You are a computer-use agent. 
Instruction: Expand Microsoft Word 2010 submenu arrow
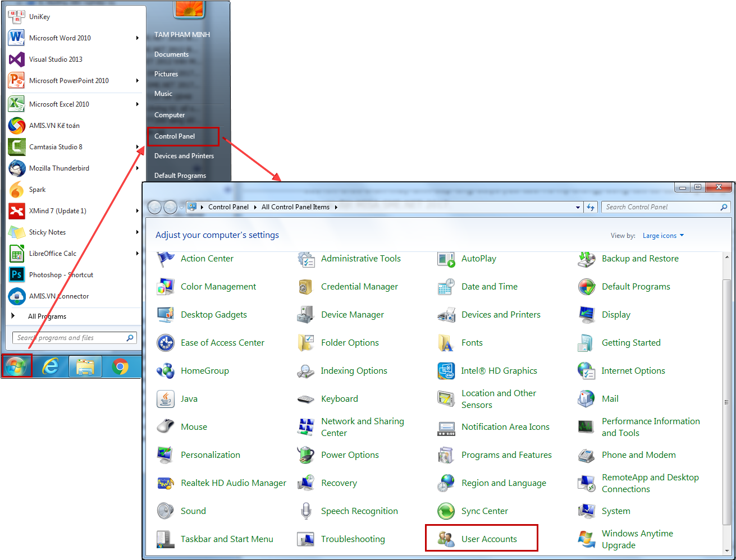[137, 38]
